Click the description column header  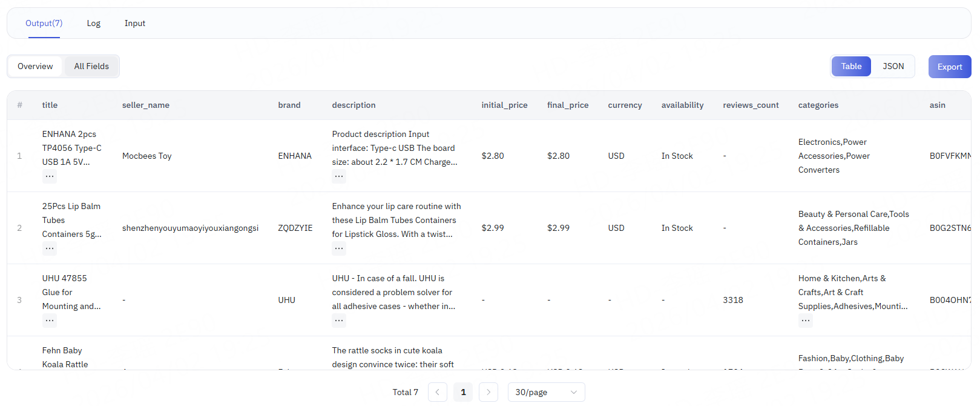[x=354, y=105]
